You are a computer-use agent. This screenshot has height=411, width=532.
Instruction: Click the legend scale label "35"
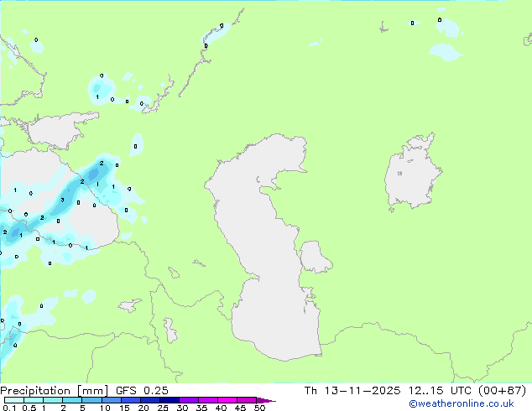click(x=201, y=408)
